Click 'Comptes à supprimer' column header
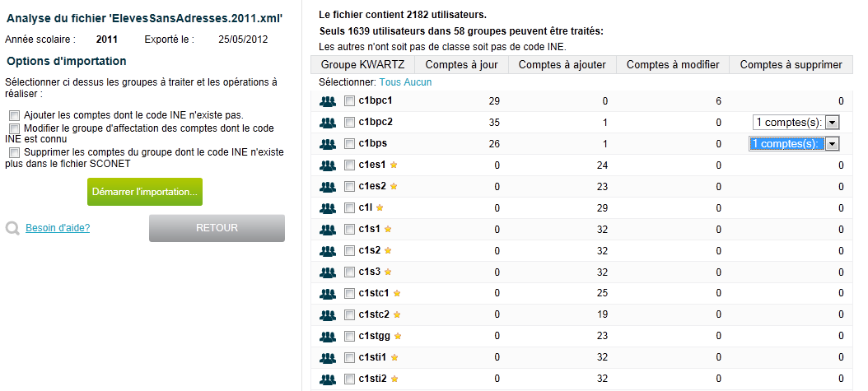This screenshot has width=868, height=391. [791, 65]
